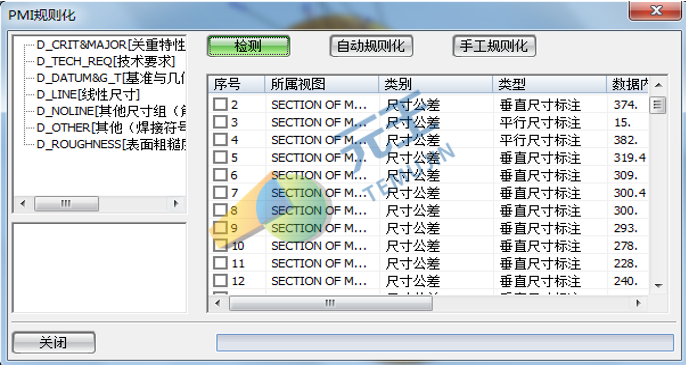Screen dimensions: 686x365
Task: Check the box for row 4
Action: point(220,140)
